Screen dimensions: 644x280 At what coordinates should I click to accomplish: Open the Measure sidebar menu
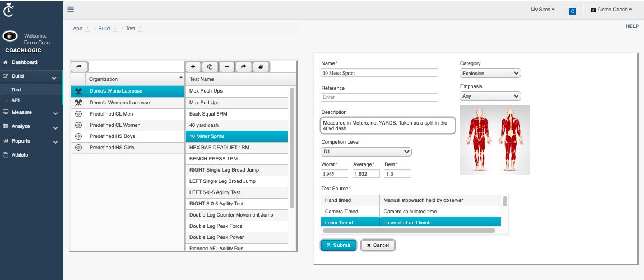pyautogui.click(x=31, y=112)
